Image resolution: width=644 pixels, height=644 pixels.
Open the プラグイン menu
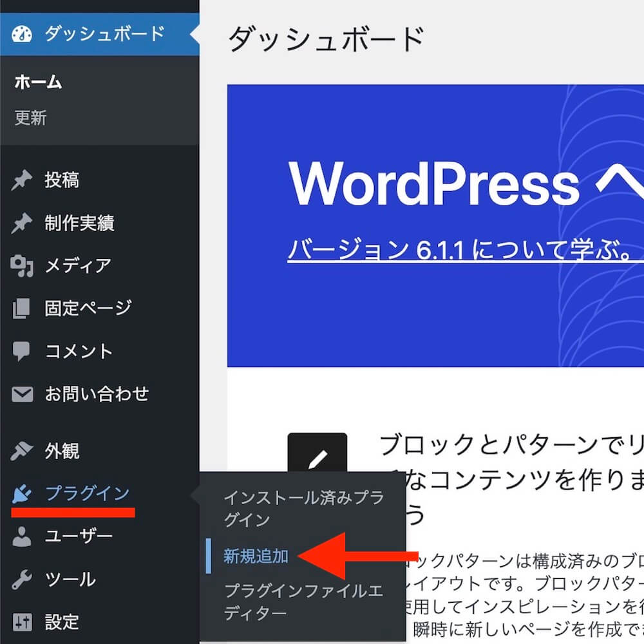tap(100, 494)
